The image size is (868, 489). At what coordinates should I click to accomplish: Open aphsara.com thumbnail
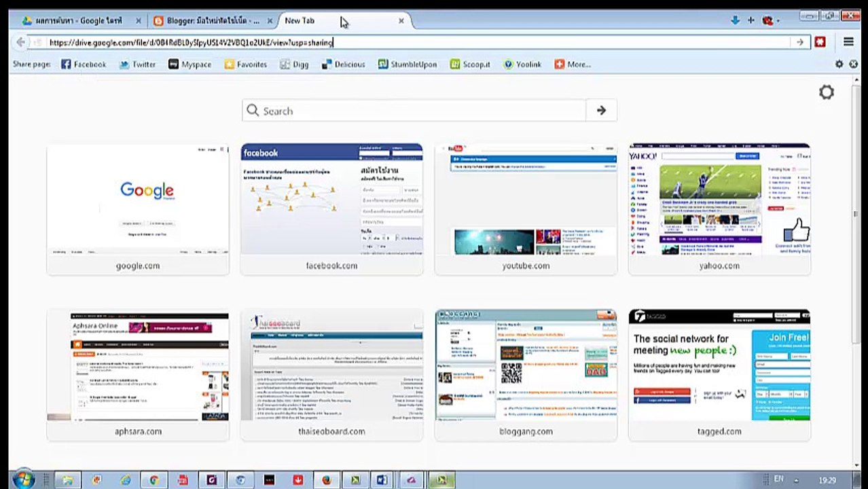(x=138, y=367)
